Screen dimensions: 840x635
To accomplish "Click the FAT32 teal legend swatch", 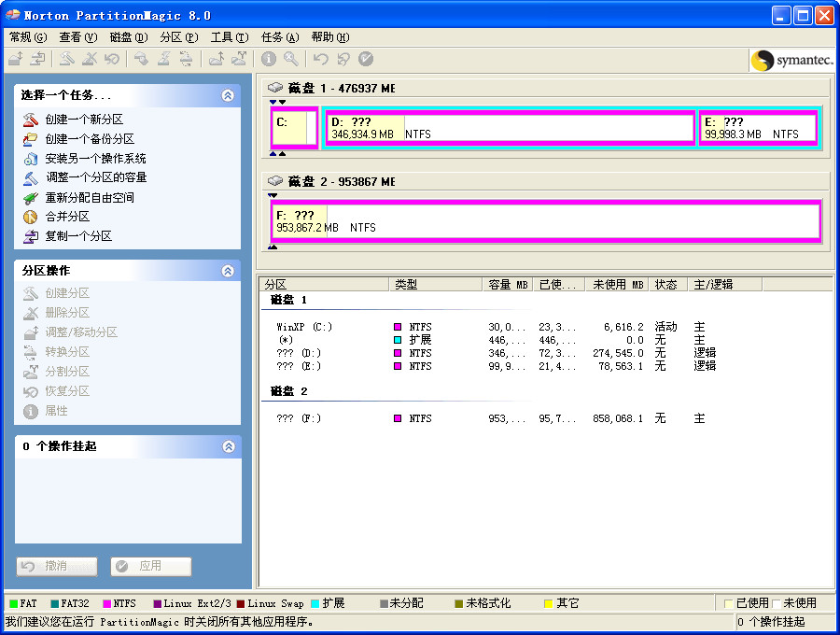I will point(54,604).
